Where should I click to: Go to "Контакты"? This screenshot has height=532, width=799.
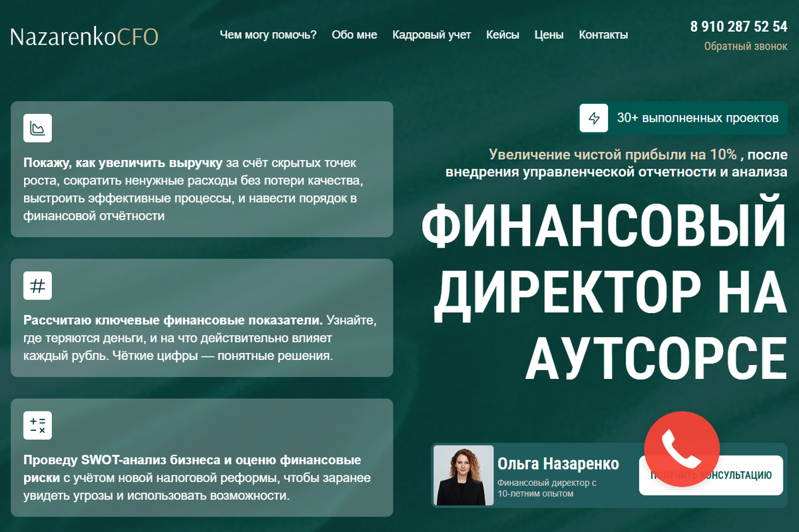point(603,35)
